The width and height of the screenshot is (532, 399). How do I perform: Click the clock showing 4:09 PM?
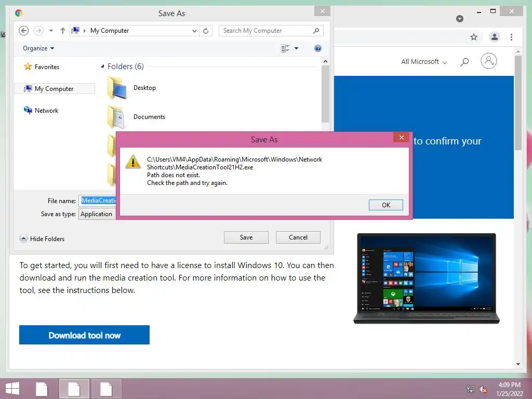[x=509, y=385]
